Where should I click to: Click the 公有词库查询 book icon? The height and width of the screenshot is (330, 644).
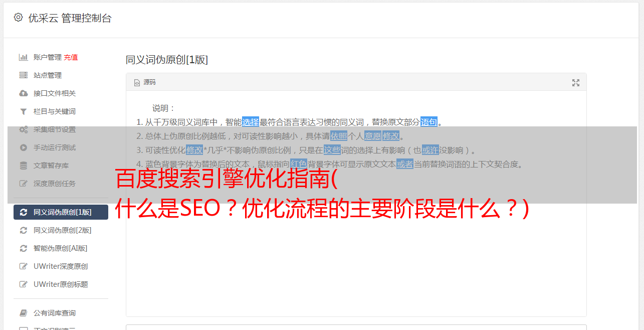(23, 313)
